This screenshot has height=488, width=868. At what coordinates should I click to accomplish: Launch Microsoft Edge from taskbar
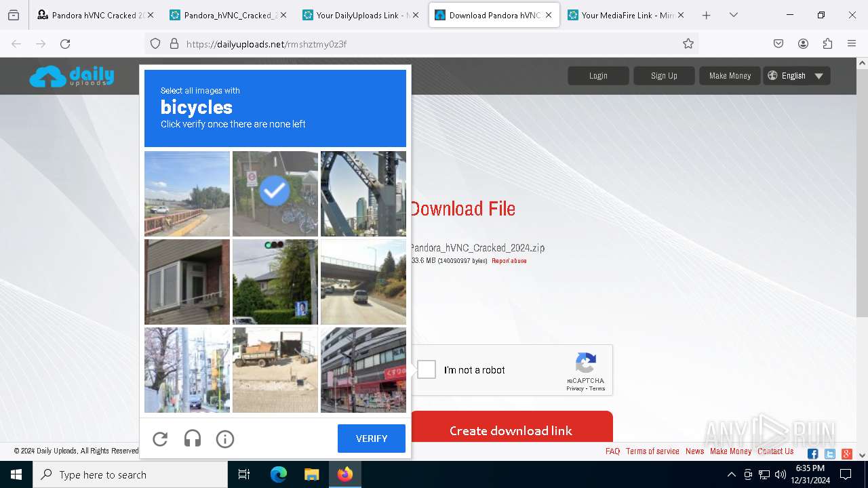(x=279, y=474)
